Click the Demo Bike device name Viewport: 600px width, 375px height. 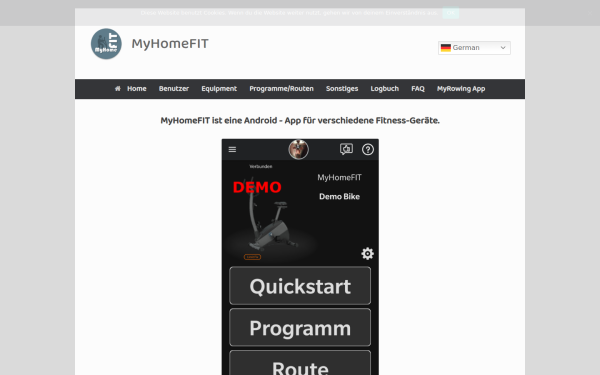point(339,197)
